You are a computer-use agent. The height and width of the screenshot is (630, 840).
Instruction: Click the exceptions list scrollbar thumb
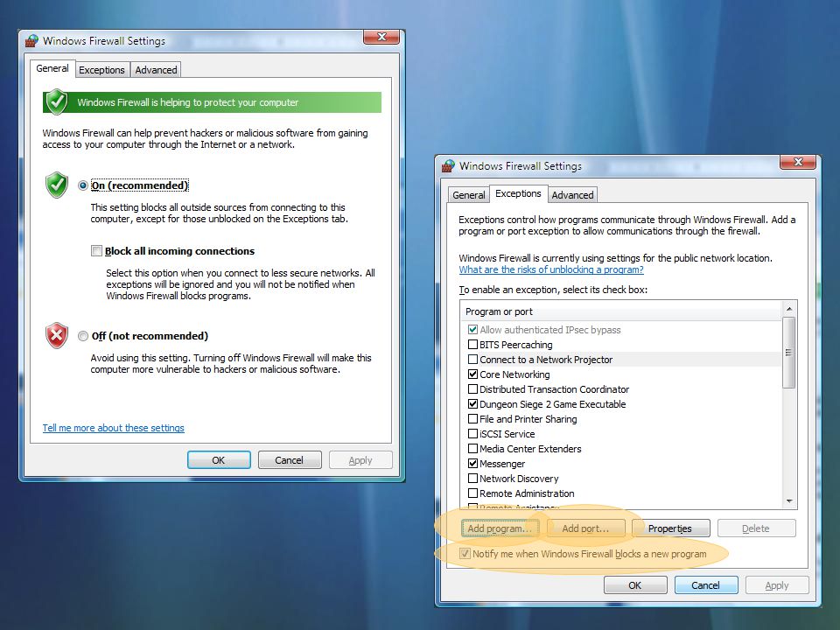point(788,352)
